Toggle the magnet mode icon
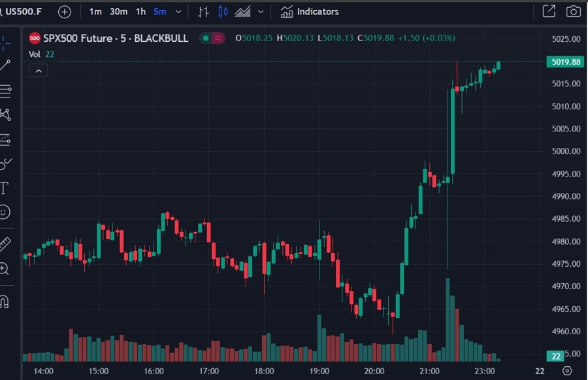The width and height of the screenshot is (588, 380). click(5, 302)
